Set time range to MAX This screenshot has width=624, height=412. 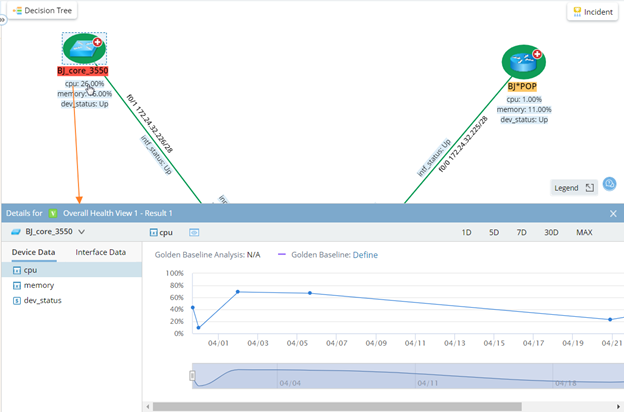(x=584, y=232)
